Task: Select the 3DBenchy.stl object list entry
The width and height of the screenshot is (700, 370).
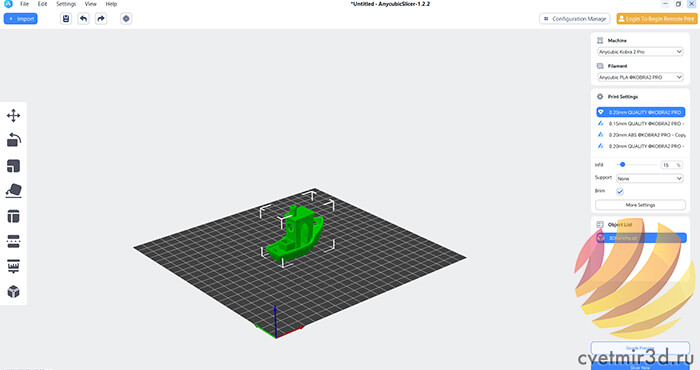Action: point(641,238)
